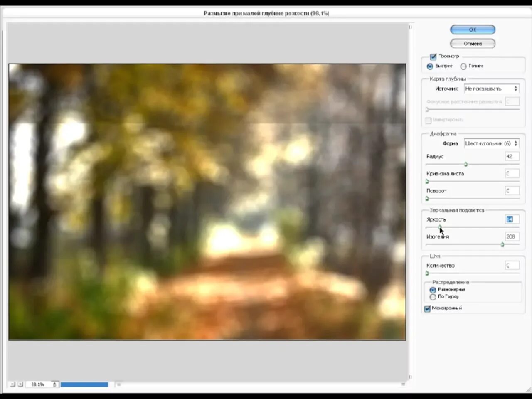Select По Гауссу noise distribution

[x=433, y=297]
